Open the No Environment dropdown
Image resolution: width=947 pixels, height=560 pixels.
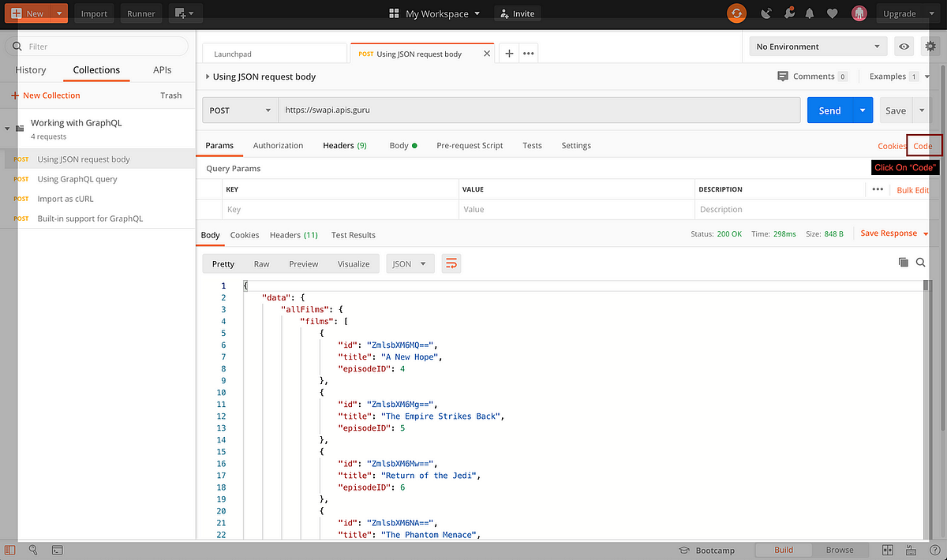818,47
